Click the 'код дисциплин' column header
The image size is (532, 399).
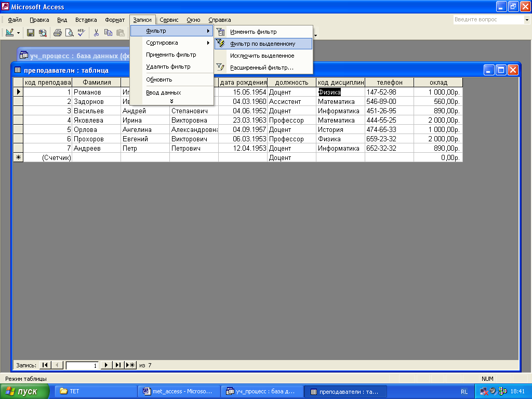341,83
